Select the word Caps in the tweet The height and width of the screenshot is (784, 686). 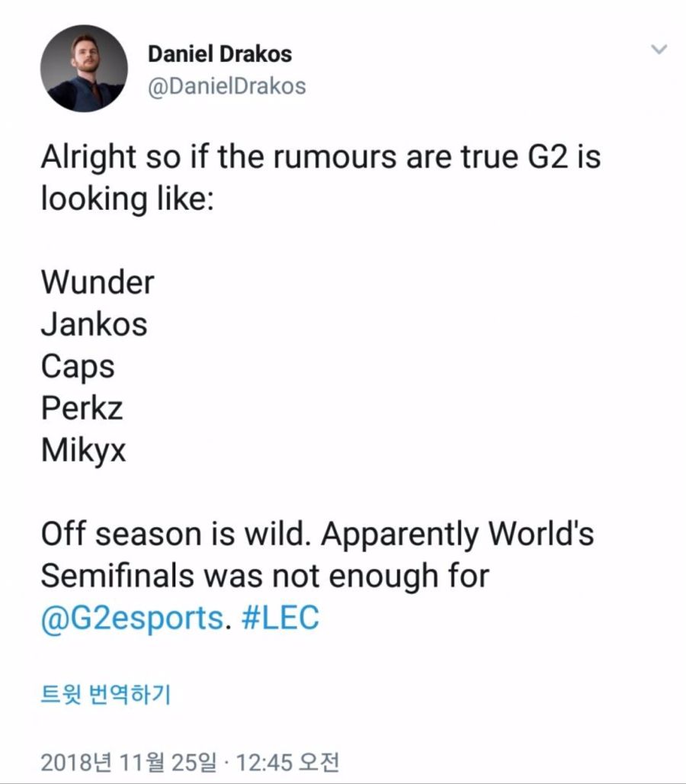pyautogui.click(x=78, y=366)
